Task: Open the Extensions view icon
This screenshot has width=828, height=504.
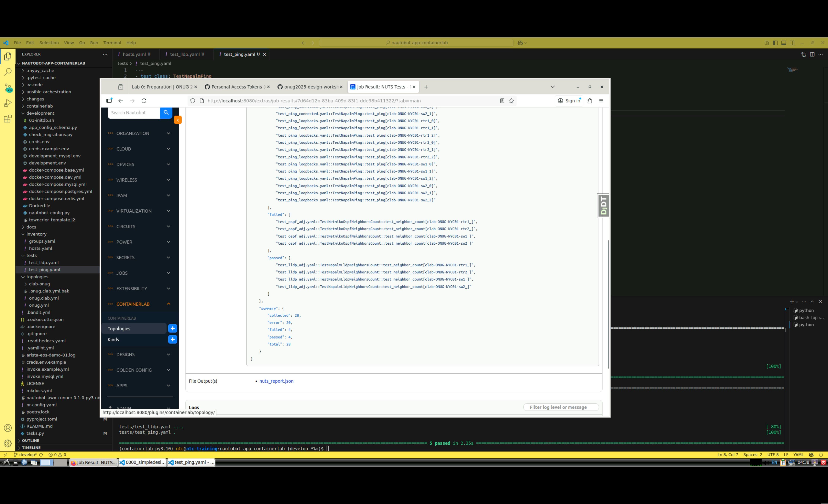Action: tap(8, 119)
